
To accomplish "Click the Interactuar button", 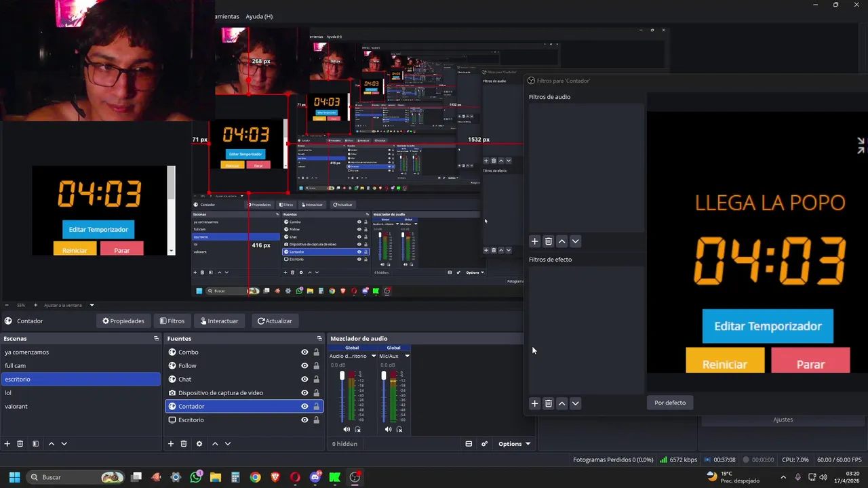I will (x=219, y=321).
